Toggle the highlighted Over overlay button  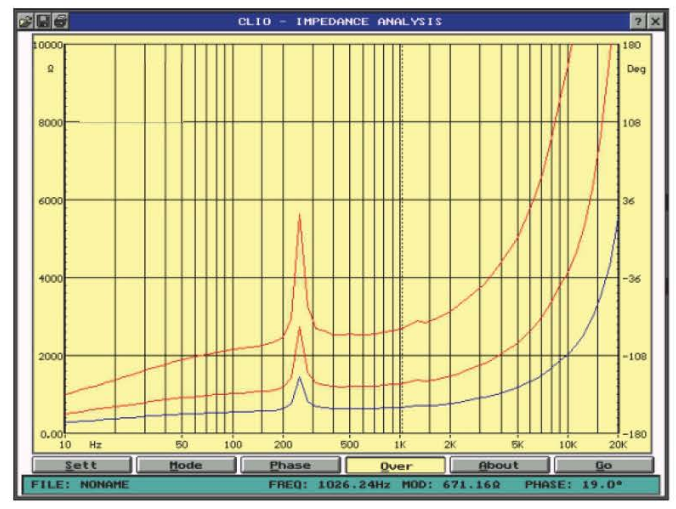click(396, 465)
